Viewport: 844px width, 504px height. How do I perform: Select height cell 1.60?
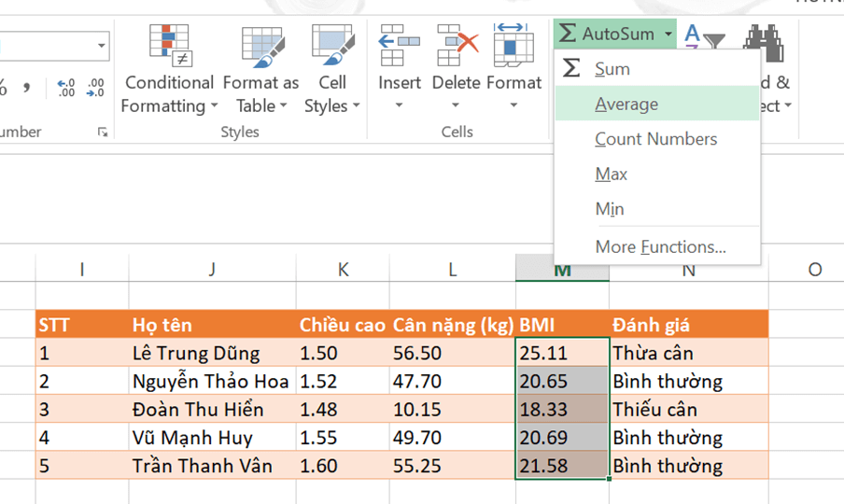tap(343, 465)
